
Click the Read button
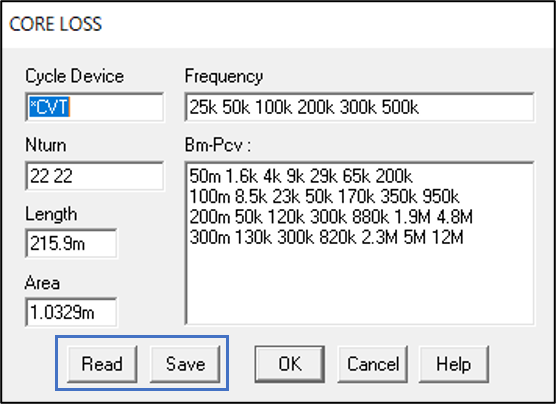[102, 364]
